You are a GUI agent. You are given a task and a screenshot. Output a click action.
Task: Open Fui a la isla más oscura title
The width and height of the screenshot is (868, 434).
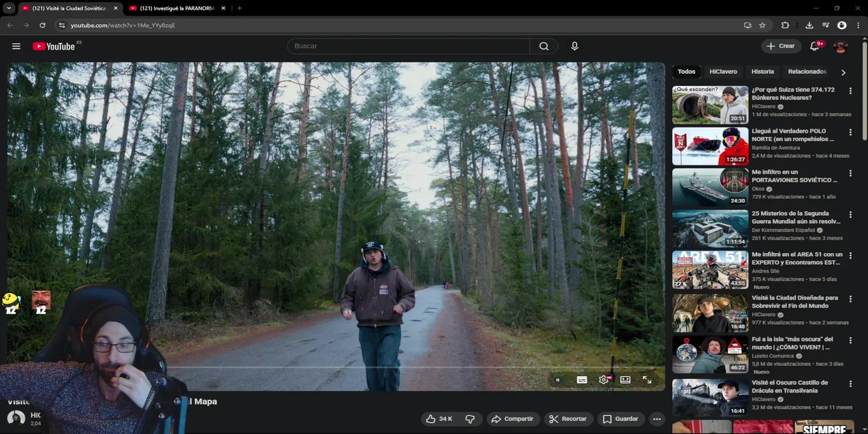click(x=792, y=344)
